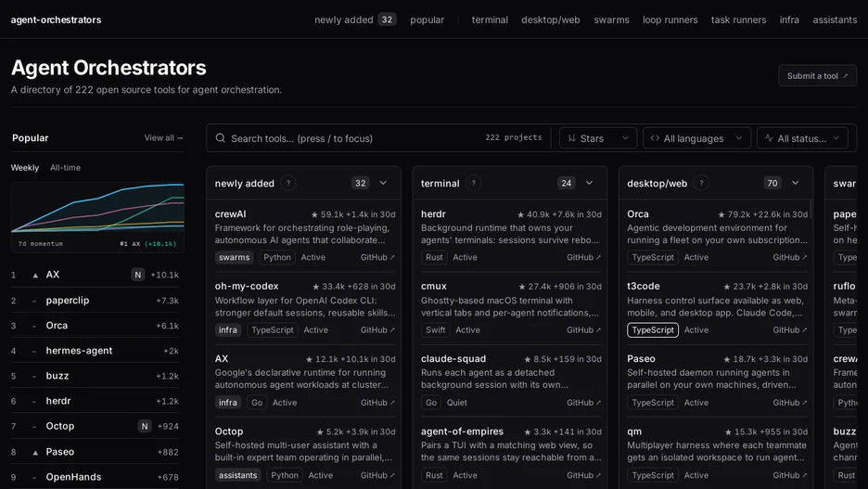Open the agent-of-empires card title

[462, 431]
